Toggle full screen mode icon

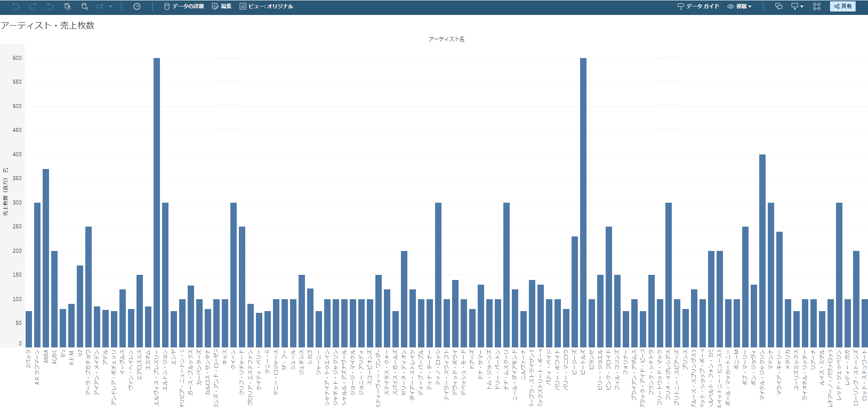point(817,6)
